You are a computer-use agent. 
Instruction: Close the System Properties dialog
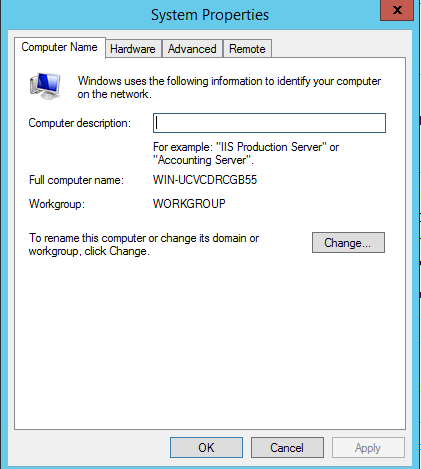397,10
